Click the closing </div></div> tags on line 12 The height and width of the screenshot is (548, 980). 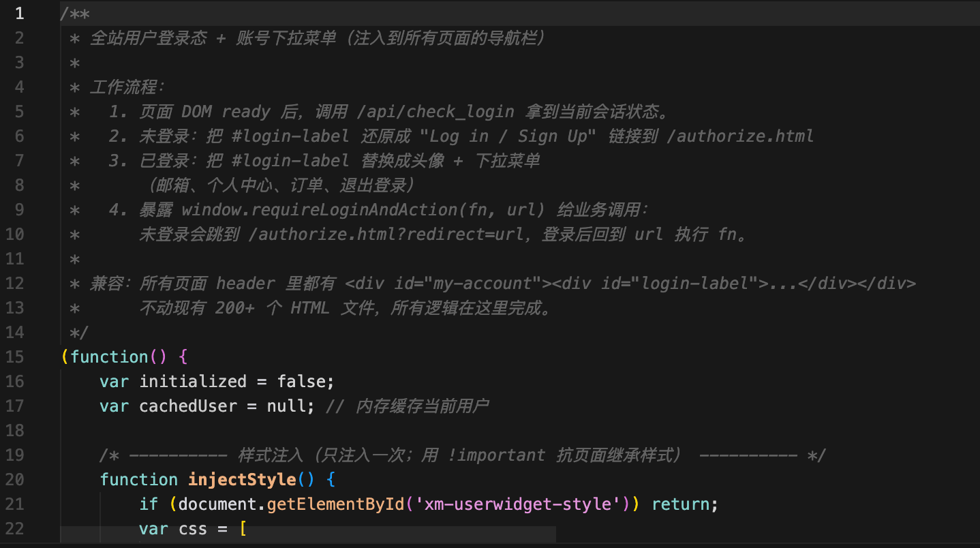pos(857,284)
